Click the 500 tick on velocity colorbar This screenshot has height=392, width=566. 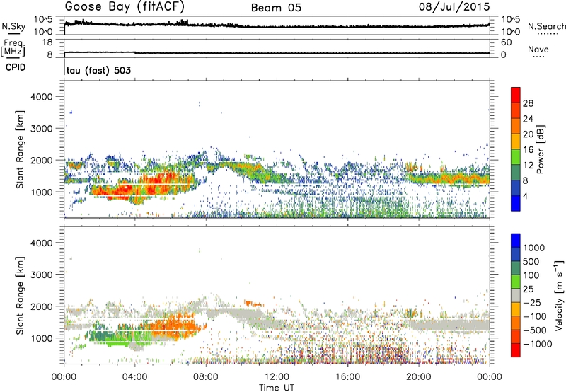(531, 261)
